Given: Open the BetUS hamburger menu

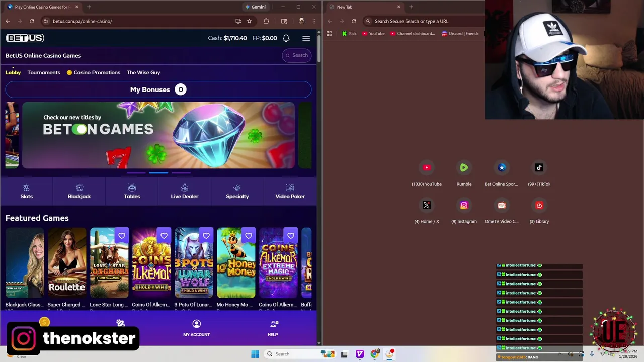Looking at the screenshot, I should pyautogui.click(x=306, y=38).
